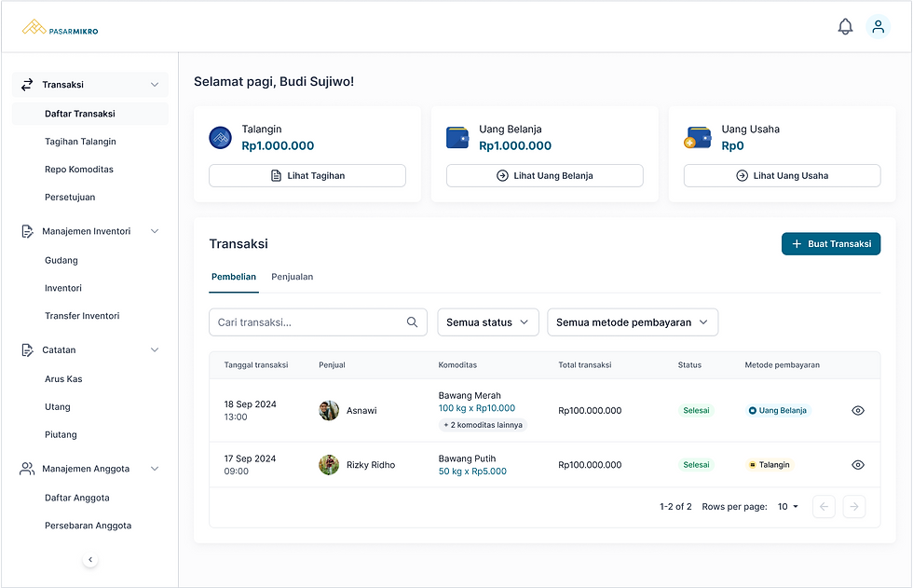Open Tagihan Talangin in the sidebar
The width and height of the screenshot is (913, 588).
point(80,142)
